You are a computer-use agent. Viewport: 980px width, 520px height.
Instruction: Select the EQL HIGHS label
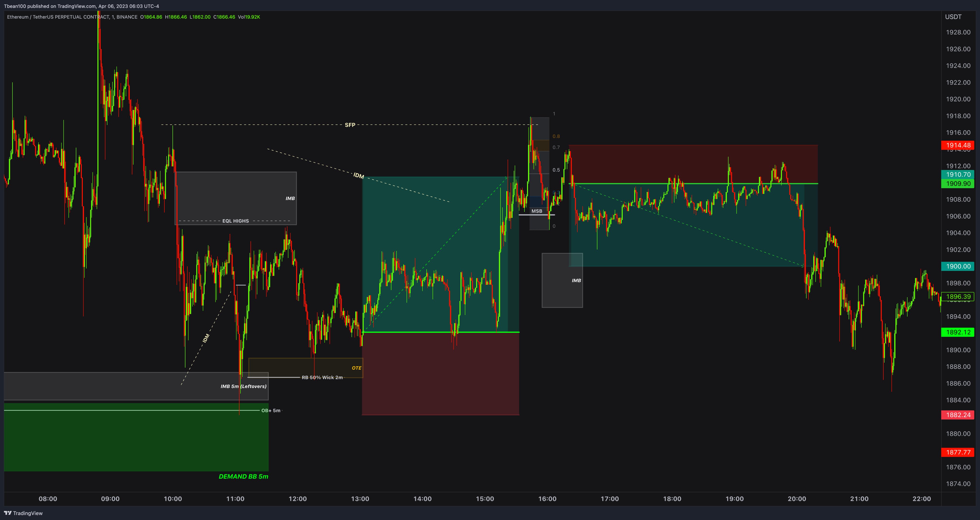coord(235,221)
